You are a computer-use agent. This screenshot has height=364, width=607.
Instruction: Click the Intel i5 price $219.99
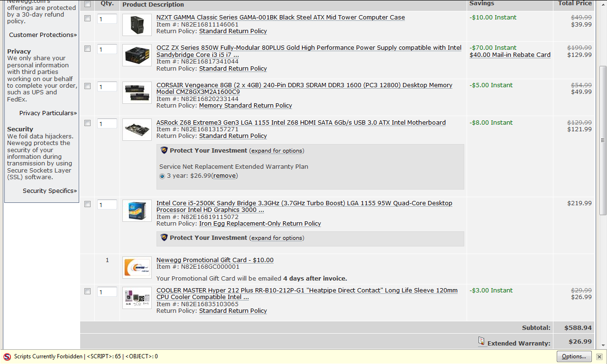[x=579, y=203]
